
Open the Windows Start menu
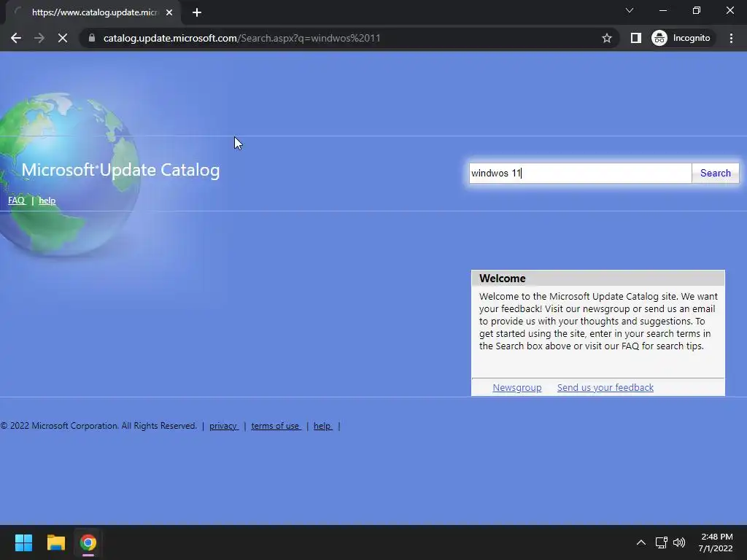[23, 542]
